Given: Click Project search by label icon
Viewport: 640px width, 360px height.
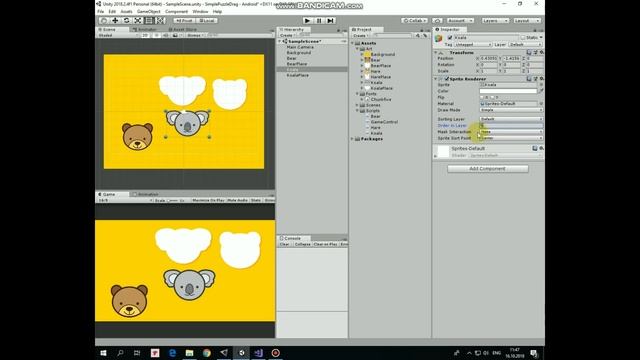Looking at the screenshot, I should [425, 36].
